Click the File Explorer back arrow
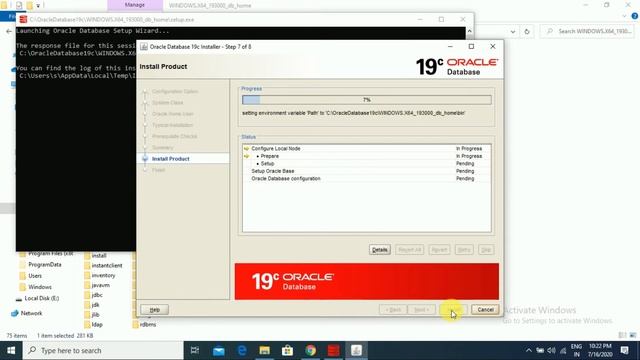This screenshot has height=360, width=640. pos(9,31)
